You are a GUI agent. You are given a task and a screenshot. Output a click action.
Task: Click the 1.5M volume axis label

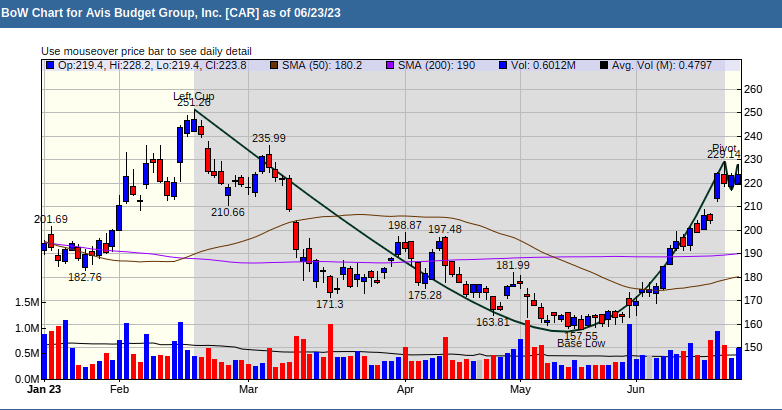27,302
